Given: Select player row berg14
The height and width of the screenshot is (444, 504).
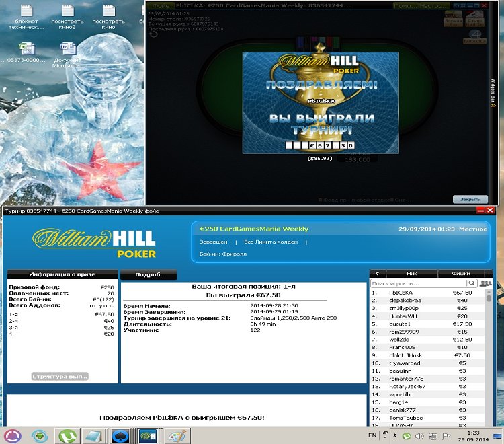Looking at the screenshot, I should point(427,402).
